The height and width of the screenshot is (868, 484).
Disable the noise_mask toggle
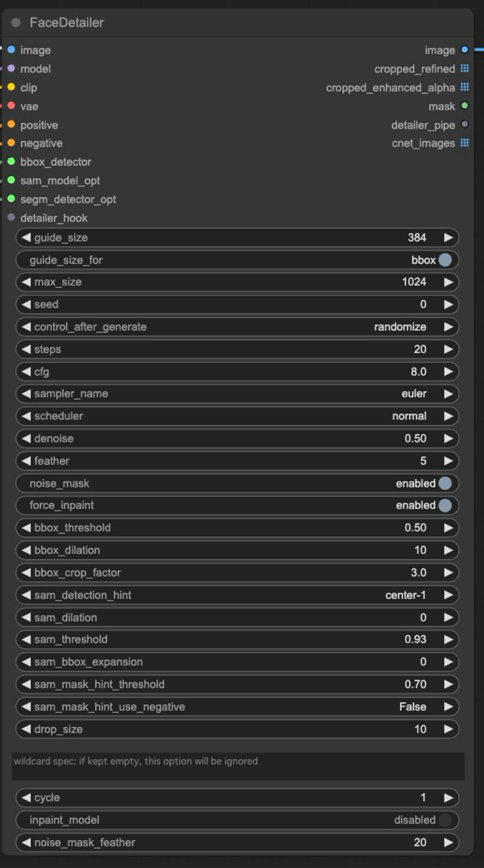[445, 483]
